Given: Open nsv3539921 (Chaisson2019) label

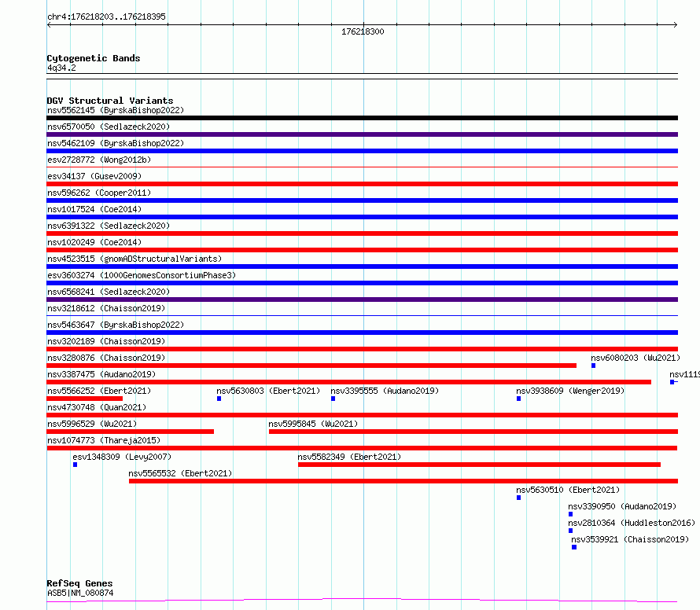Looking at the screenshot, I should (630, 539).
